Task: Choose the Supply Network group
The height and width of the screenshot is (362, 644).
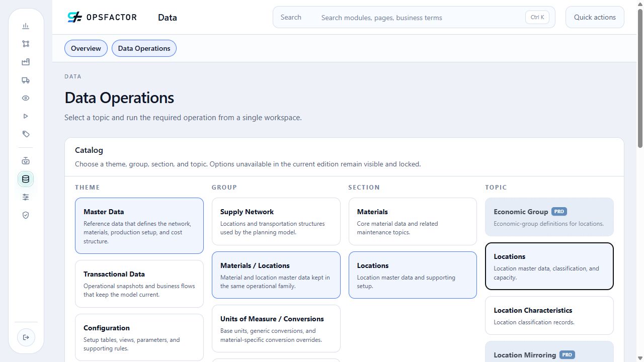Action: pyautogui.click(x=276, y=221)
